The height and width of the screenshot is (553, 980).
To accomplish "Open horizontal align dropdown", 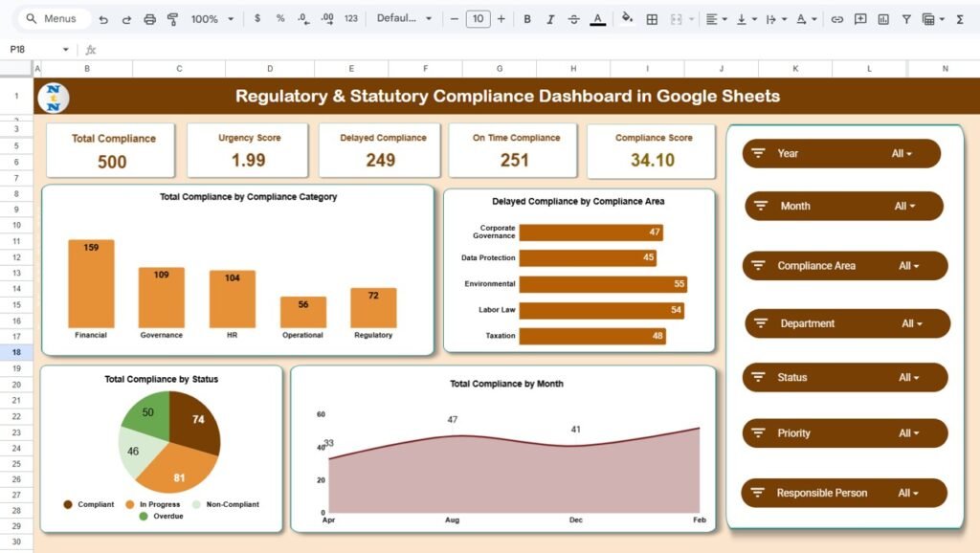I will coord(716,19).
